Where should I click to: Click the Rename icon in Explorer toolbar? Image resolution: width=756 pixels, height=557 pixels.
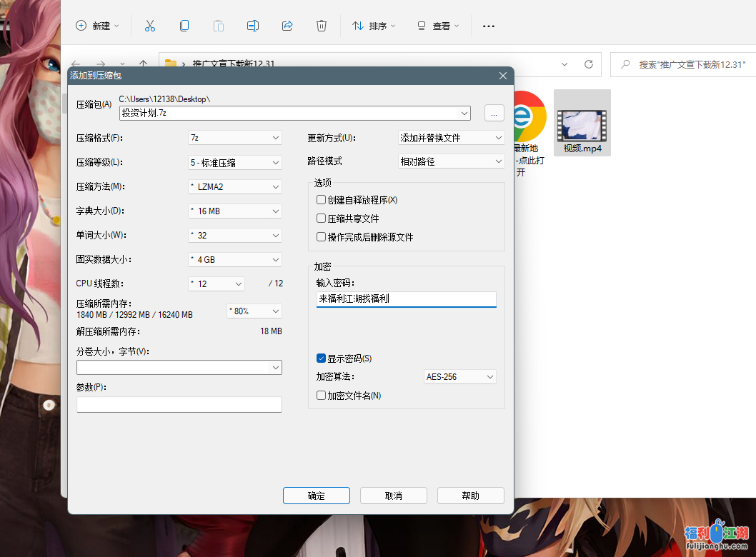[253, 26]
